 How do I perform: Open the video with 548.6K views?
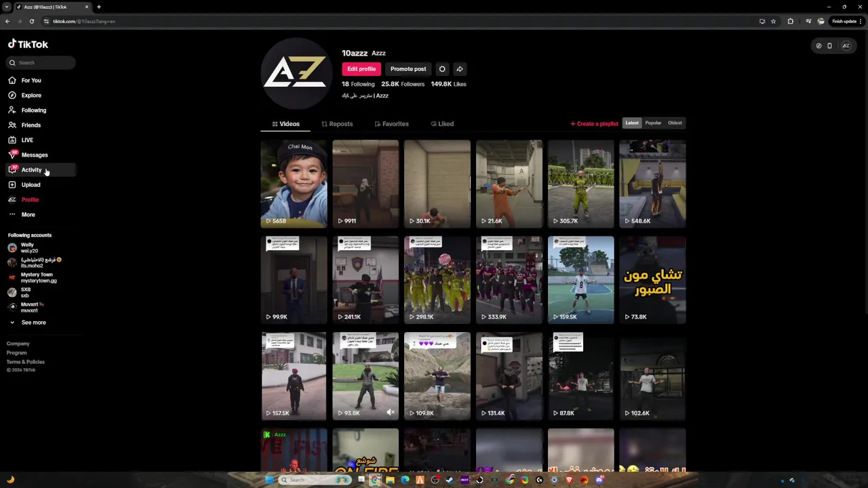(652, 184)
